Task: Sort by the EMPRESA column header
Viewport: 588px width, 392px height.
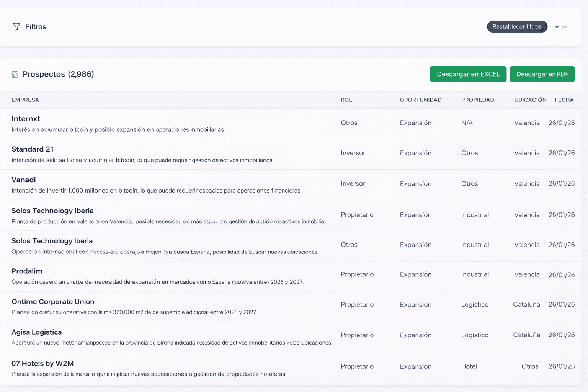Action: pos(25,100)
